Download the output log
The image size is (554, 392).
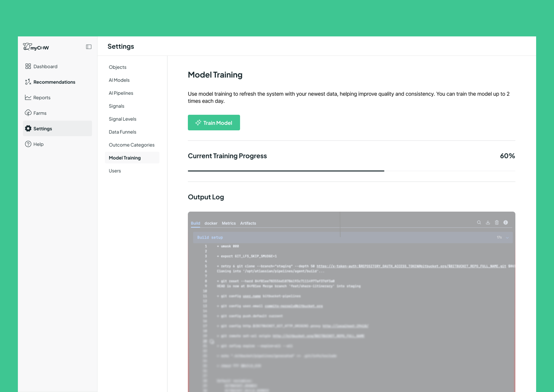[488, 222]
